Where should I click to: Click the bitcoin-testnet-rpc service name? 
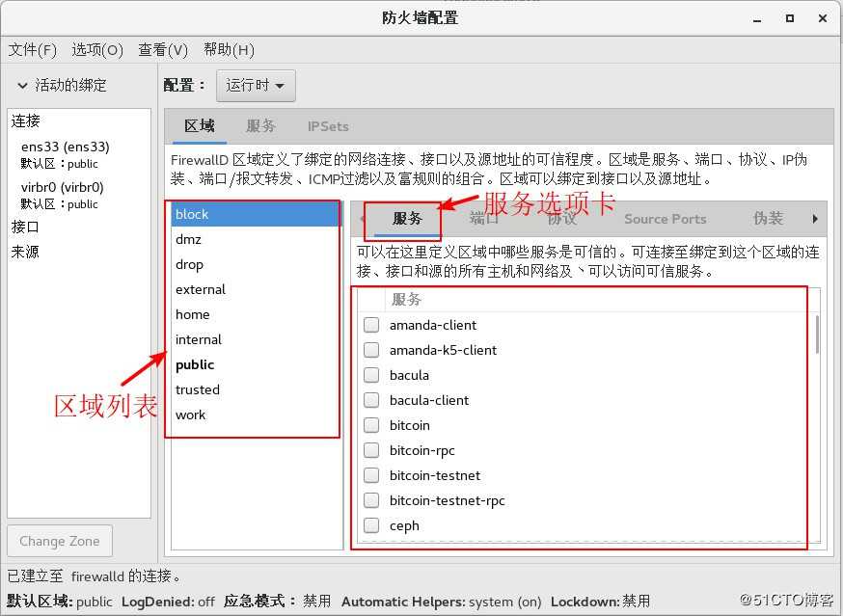pos(447,500)
